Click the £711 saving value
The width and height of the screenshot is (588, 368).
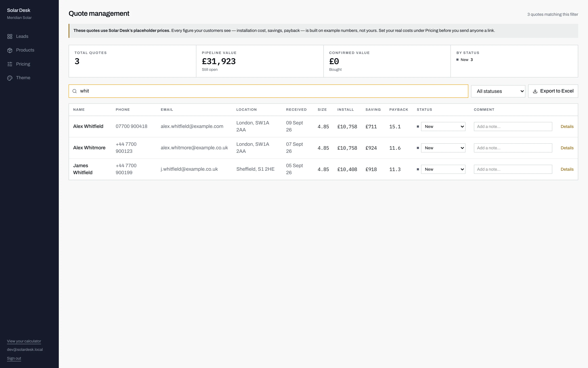click(x=371, y=127)
